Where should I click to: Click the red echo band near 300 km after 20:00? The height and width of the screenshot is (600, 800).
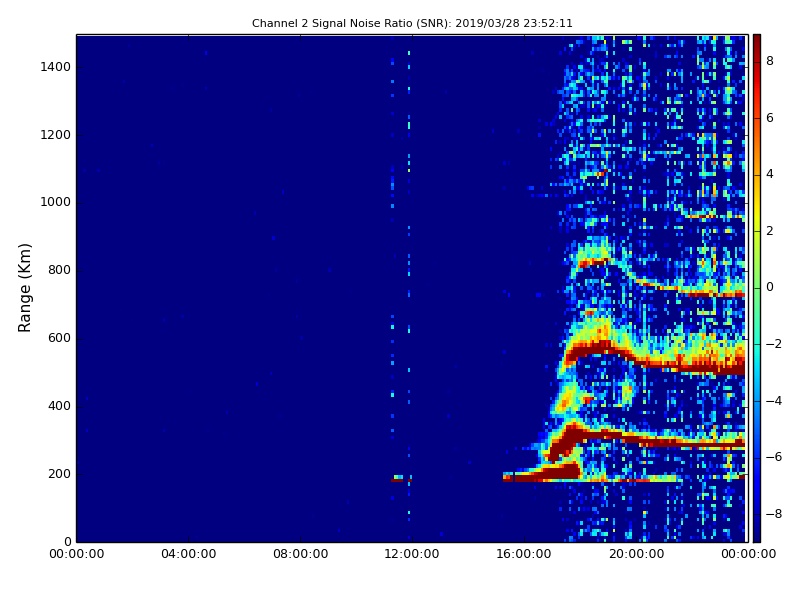[x=689, y=442]
